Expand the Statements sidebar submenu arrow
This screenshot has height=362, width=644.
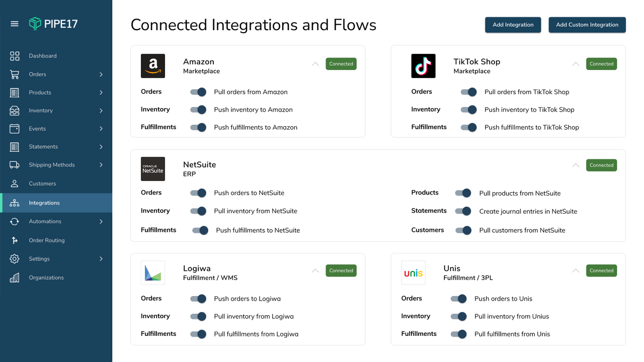click(x=101, y=147)
